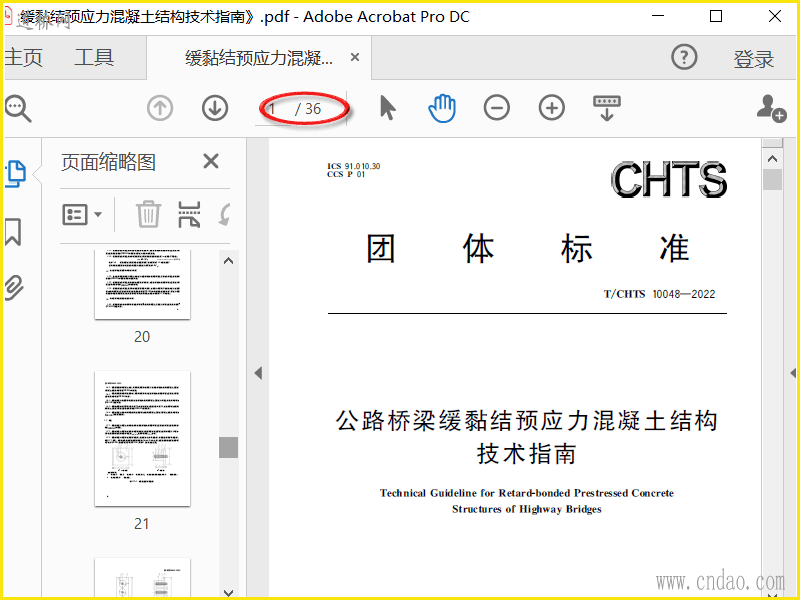Image resolution: width=800 pixels, height=600 pixels.
Task: Switch to the 主页 home tab
Action: (x=23, y=57)
